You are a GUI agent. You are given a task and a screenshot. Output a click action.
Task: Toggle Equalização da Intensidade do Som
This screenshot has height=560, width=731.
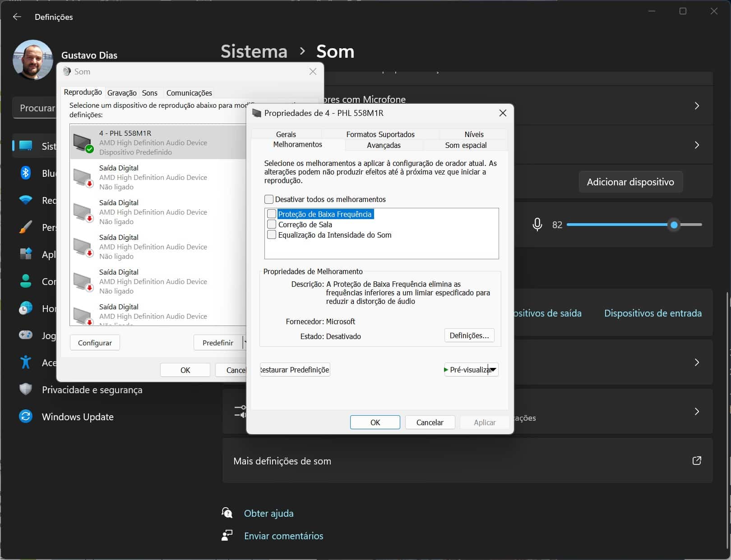click(x=272, y=235)
